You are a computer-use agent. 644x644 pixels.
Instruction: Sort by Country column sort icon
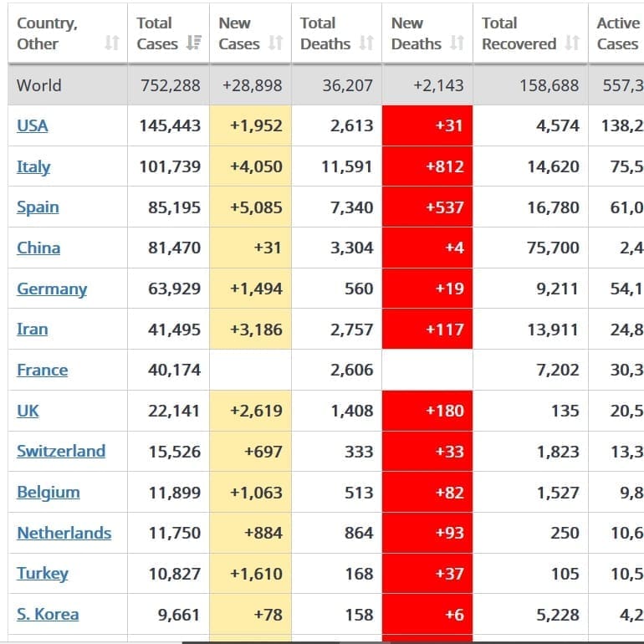[x=111, y=44]
